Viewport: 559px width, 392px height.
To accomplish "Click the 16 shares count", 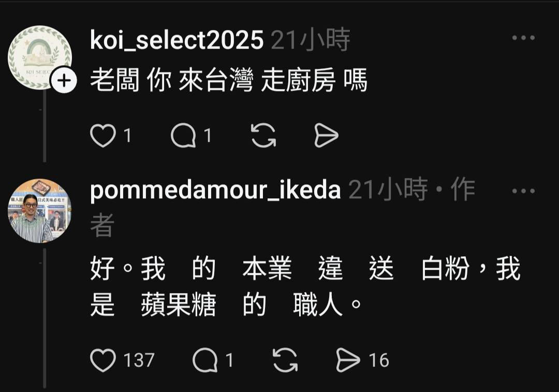I will pyautogui.click(x=379, y=360).
